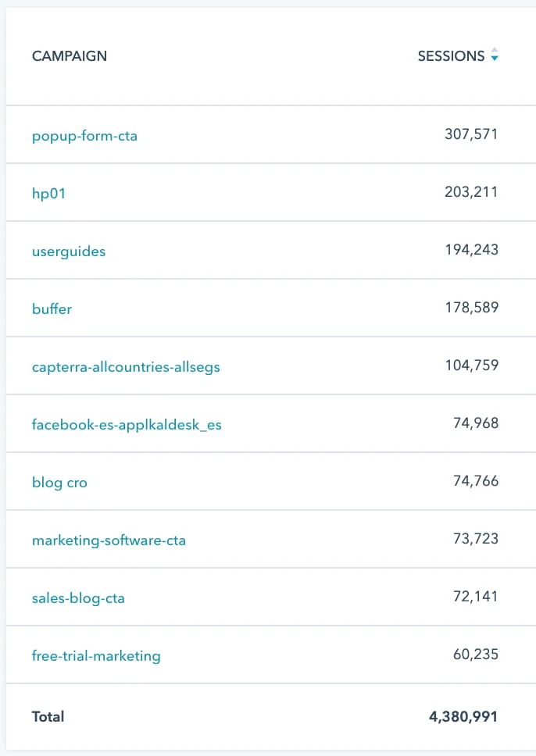This screenshot has width=536, height=756.
Task: Open the hp01 campaign
Action: point(48,193)
